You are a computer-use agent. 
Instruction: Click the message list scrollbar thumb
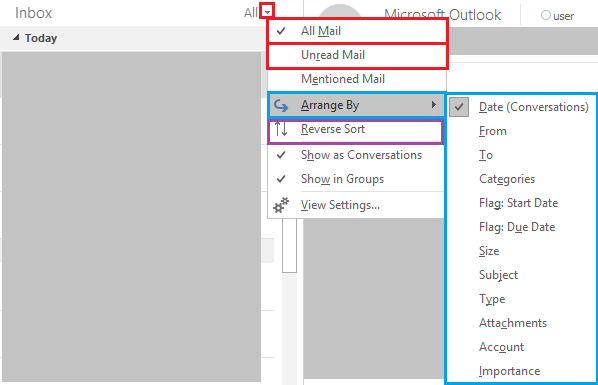coord(289,246)
